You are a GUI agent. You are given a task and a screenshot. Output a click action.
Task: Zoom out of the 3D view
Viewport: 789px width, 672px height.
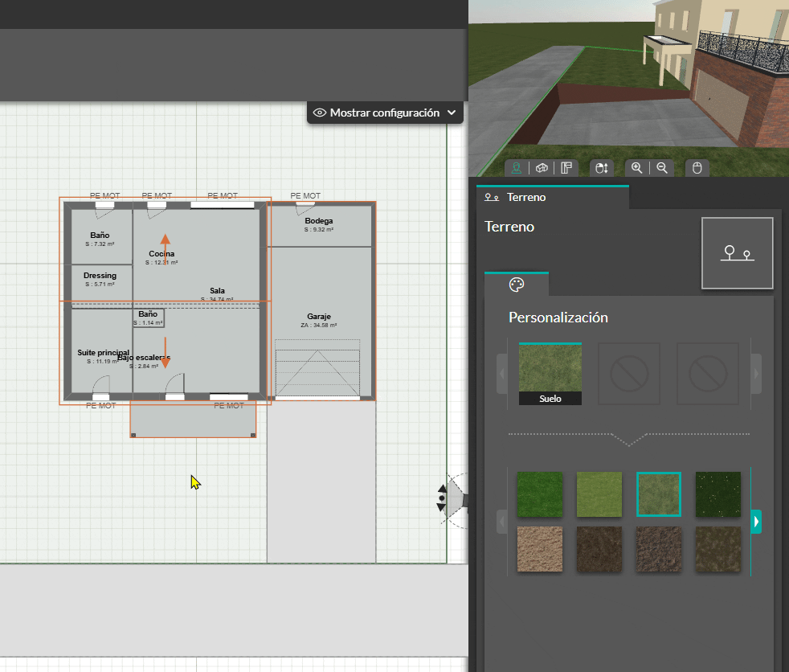(662, 168)
